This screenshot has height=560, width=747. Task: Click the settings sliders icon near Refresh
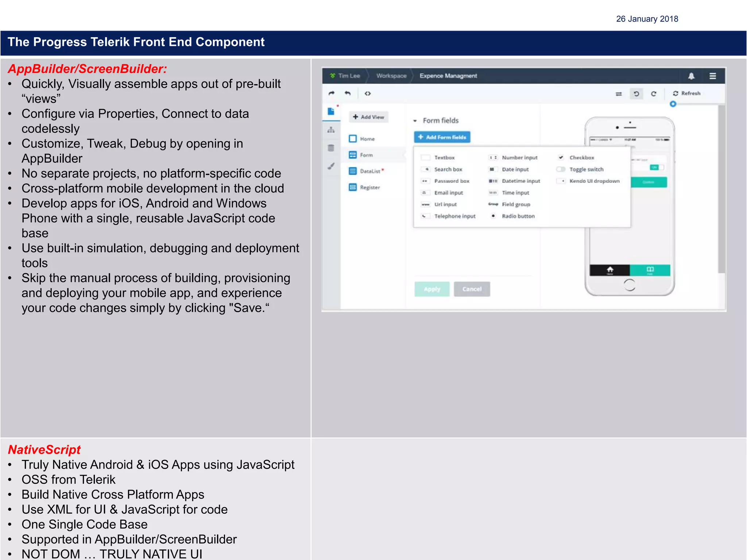coord(619,94)
